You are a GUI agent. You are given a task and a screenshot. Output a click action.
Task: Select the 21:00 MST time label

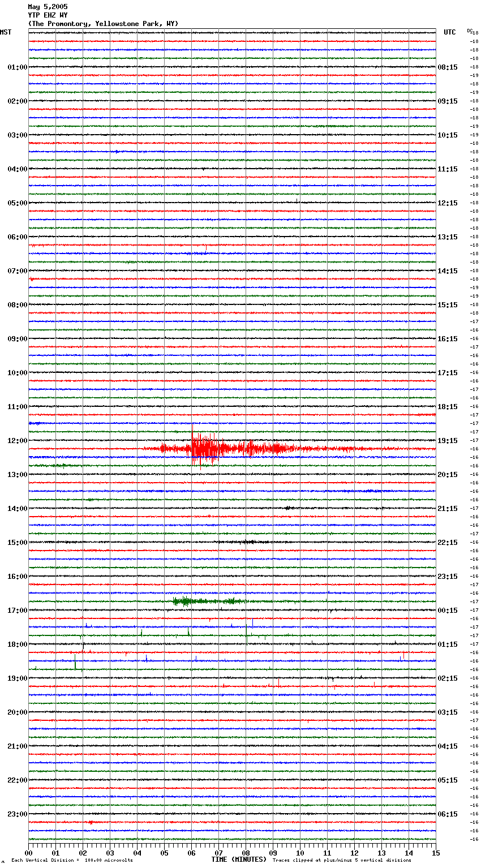(18, 746)
